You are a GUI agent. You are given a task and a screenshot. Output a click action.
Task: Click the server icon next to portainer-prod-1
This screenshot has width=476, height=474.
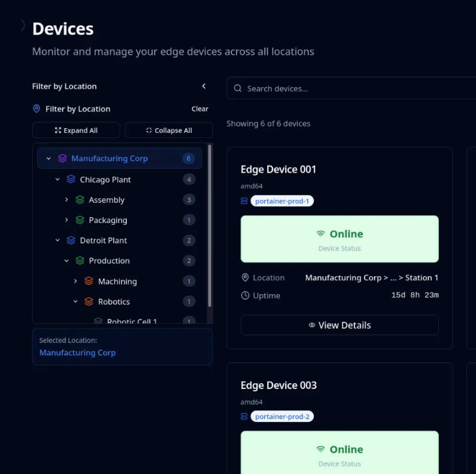244,201
